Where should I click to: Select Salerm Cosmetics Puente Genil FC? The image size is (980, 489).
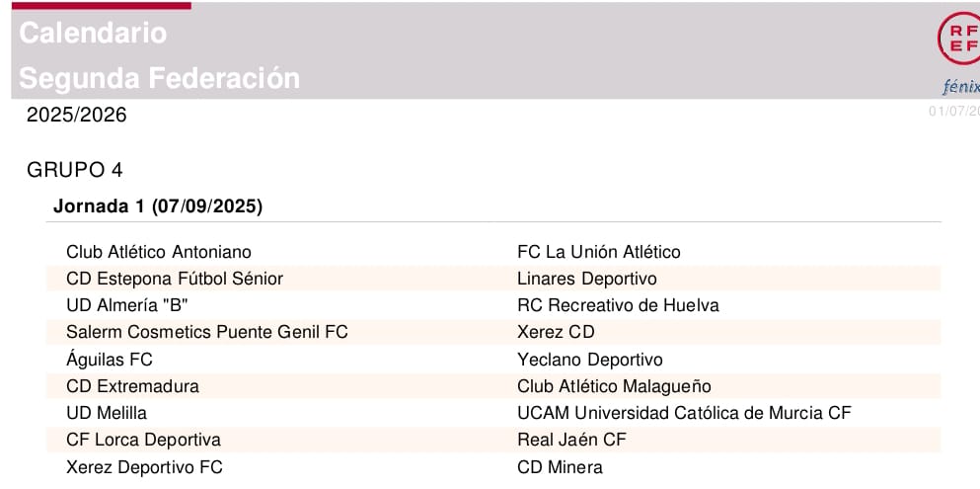tap(207, 332)
